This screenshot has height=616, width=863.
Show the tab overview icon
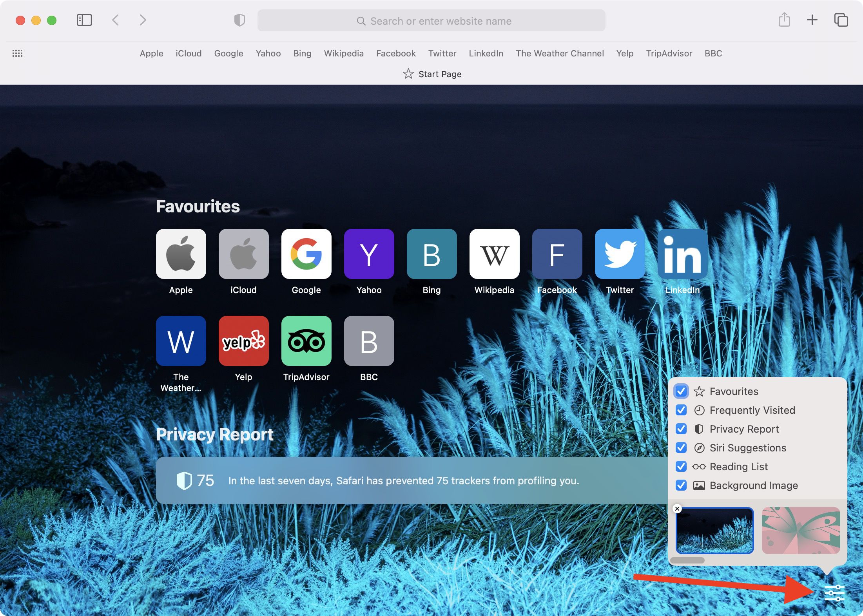(841, 20)
